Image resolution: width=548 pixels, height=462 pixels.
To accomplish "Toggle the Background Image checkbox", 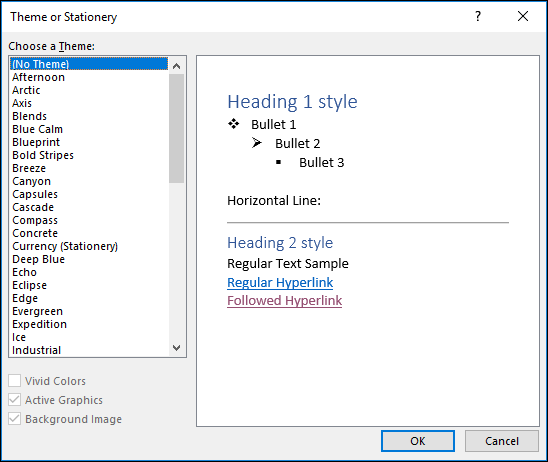I will click(x=14, y=418).
